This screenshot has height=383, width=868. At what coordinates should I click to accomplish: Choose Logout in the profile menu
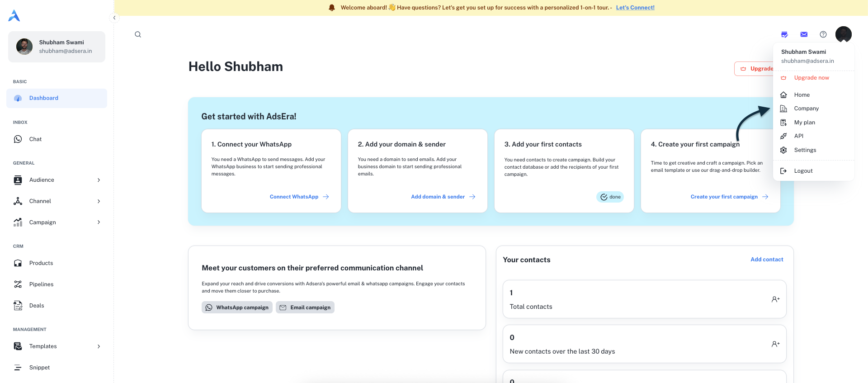pos(803,171)
